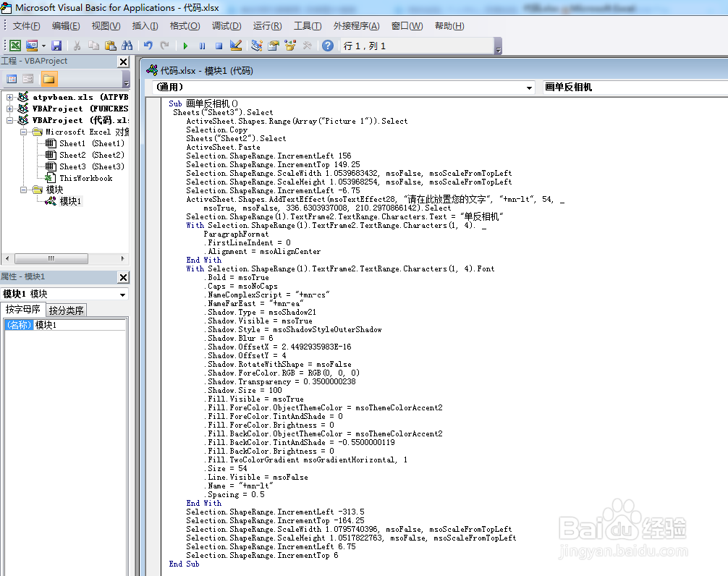Open the (通用) object dropdown
Screen dimensions: 728x576
coord(529,88)
